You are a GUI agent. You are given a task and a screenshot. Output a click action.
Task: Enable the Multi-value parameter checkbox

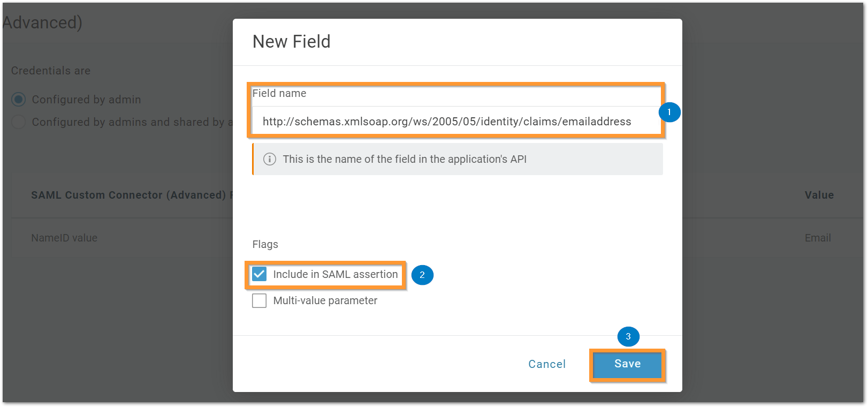coord(260,300)
